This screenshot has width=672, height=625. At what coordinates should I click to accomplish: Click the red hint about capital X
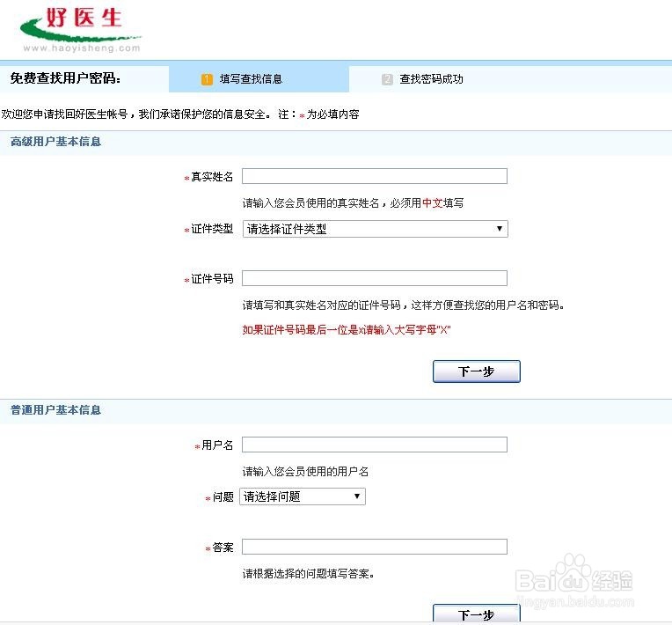347,330
